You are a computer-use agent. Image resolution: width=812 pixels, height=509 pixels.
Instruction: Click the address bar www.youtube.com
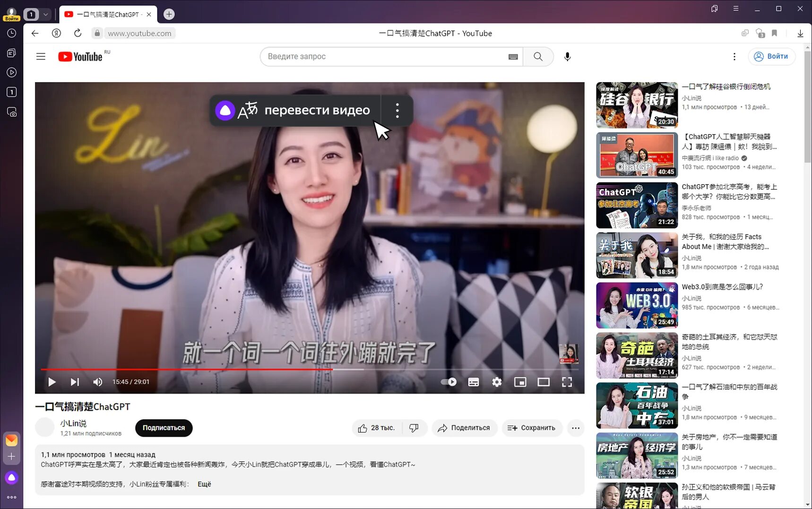click(139, 33)
